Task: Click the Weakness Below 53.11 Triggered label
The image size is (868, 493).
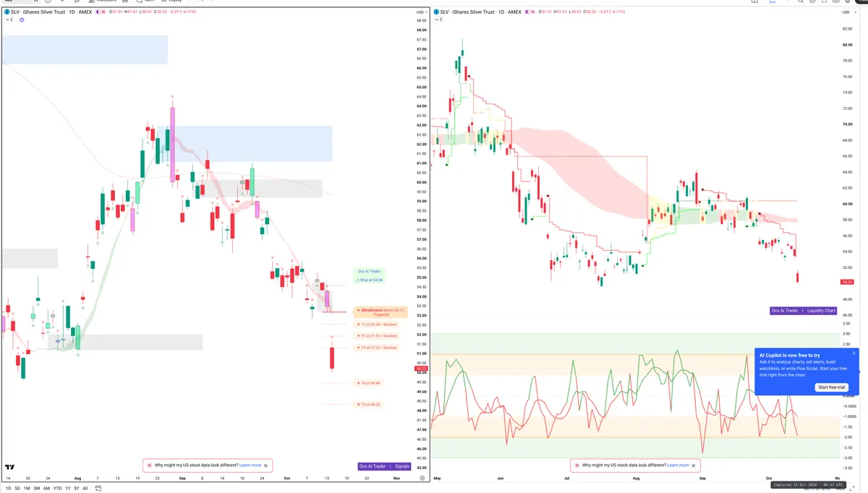Action: tap(380, 312)
